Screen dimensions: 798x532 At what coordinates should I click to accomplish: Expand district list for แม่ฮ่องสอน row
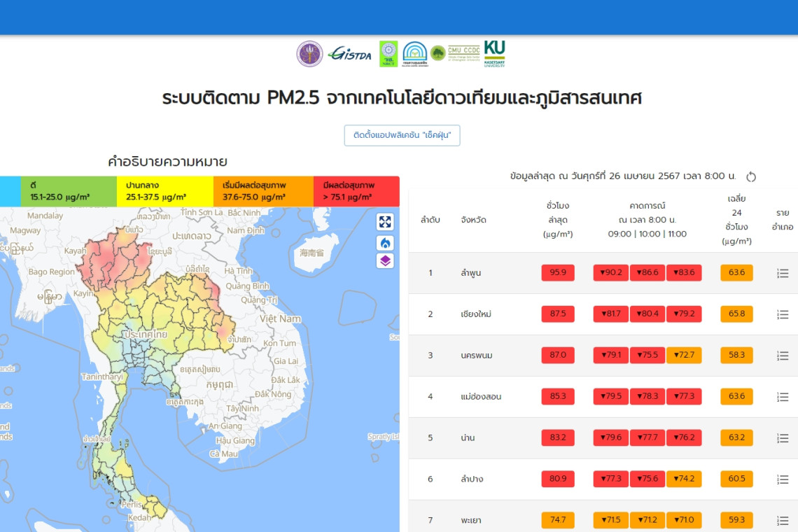(783, 397)
